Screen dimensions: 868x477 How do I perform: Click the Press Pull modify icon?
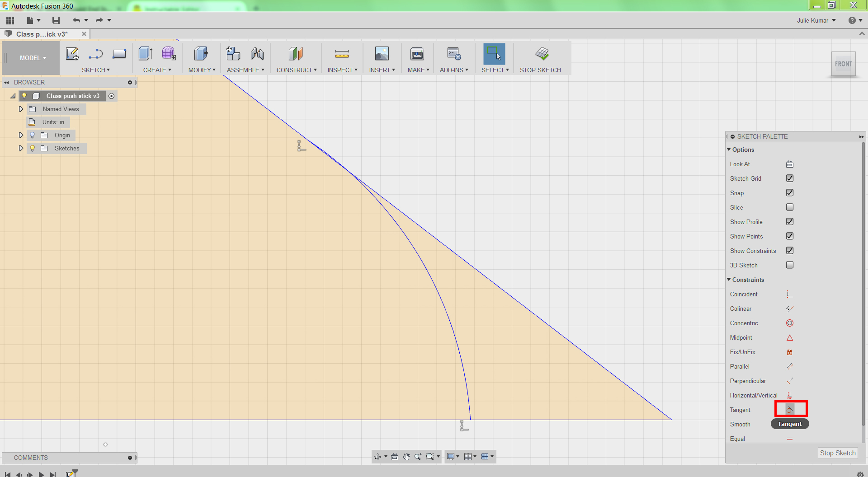[x=201, y=54]
